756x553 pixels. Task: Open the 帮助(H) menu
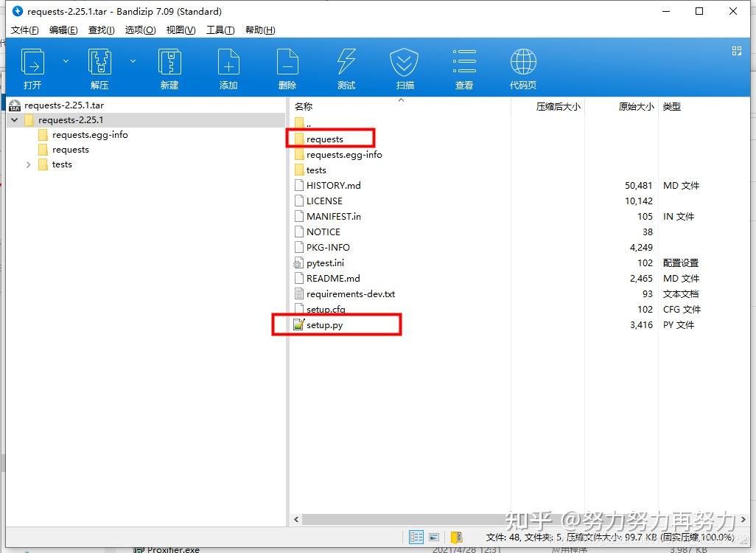[x=260, y=30]
